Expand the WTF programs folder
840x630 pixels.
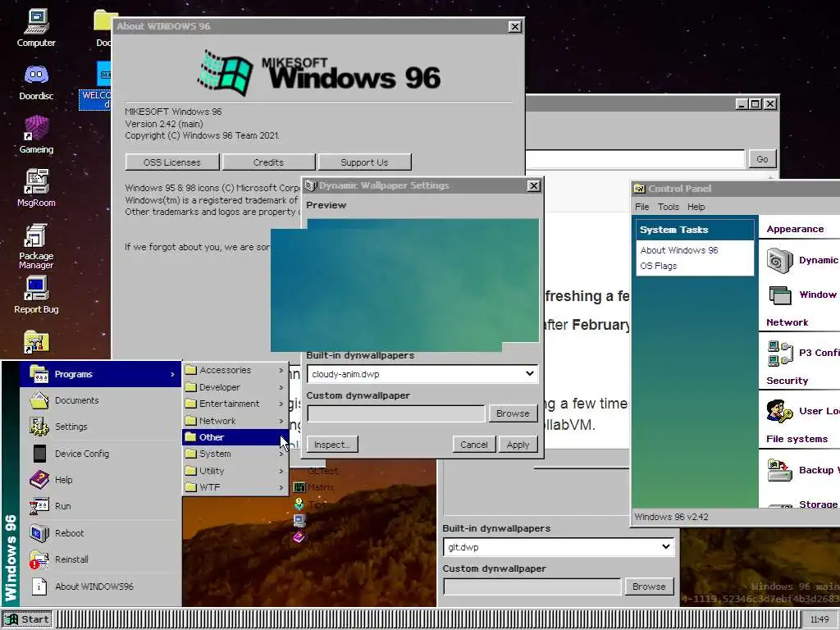[x=234, y=487]
